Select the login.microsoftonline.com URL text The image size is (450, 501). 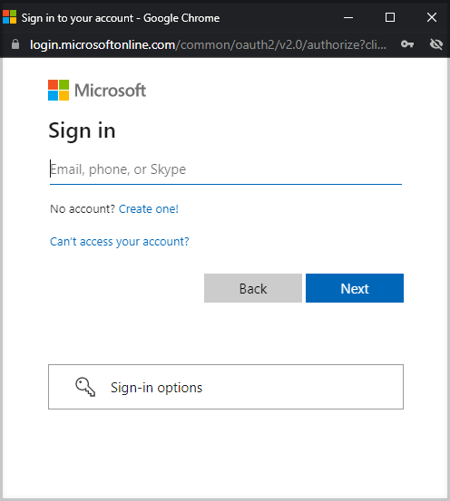pyautogui.click(x=102, y=45)
